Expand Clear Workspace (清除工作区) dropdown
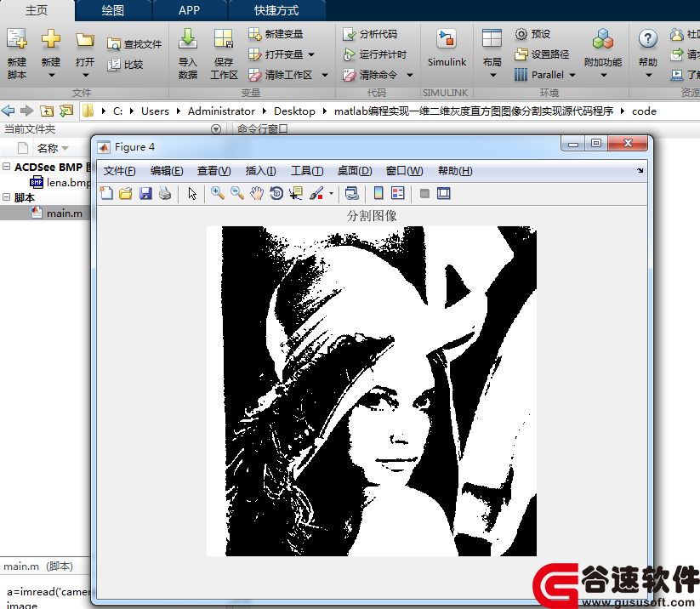The width and height of the screenshot is (700, 609). 325,76
